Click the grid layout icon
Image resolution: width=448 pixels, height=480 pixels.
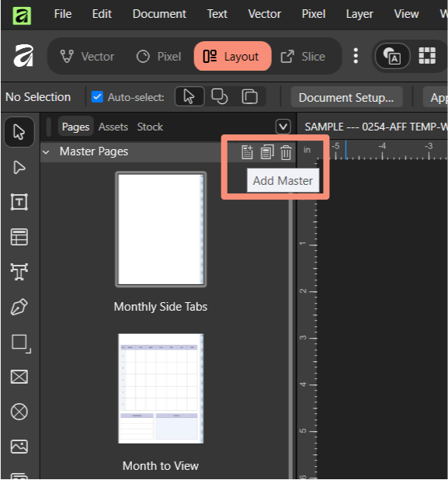tap(427, 56)
